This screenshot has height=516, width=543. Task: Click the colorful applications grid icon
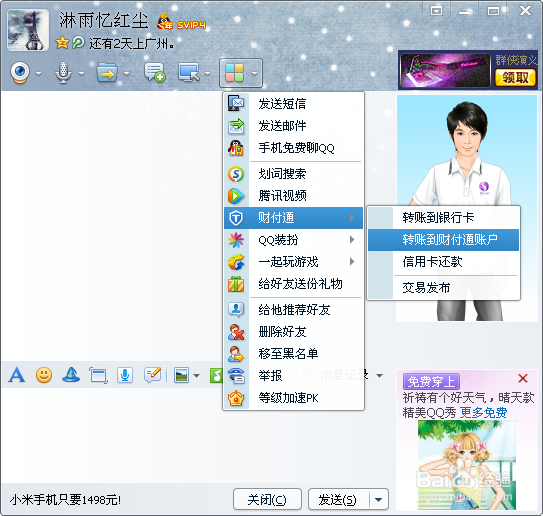coord(234,73)
